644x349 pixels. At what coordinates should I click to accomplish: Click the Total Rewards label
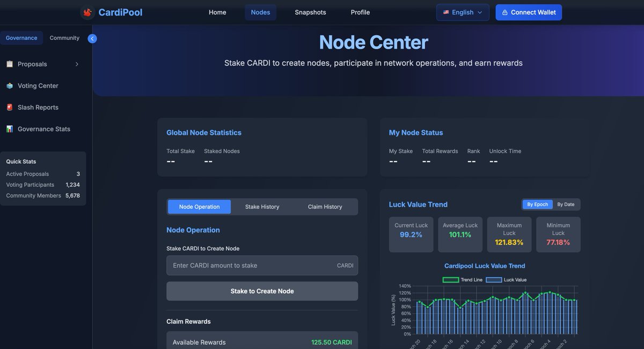click(440, 151)
